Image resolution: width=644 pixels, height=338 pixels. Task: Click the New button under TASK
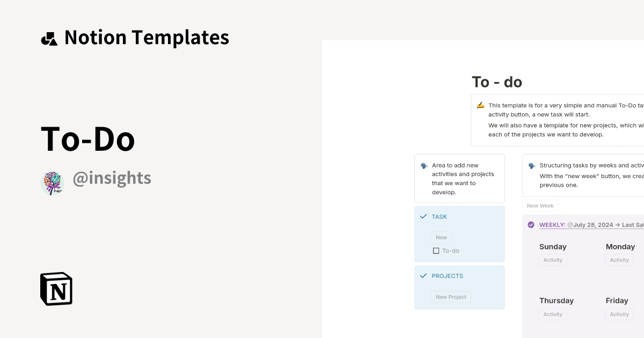coord(441,237)
